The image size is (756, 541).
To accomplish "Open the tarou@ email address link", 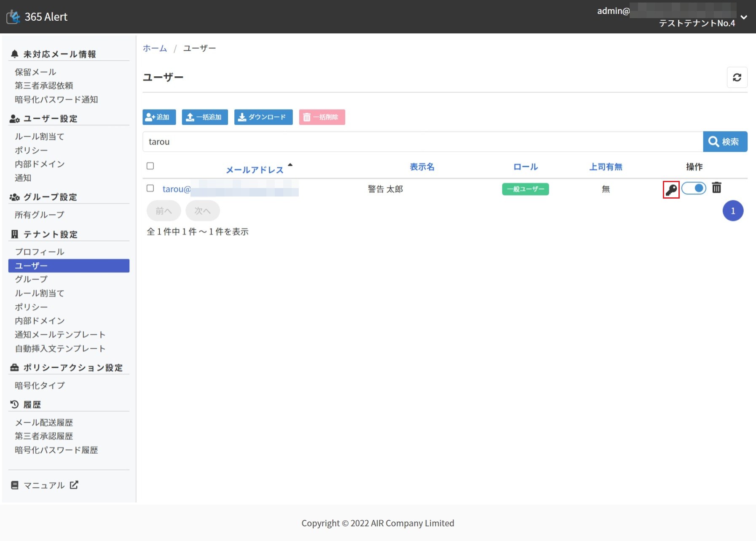I will [x=177, y=189].
